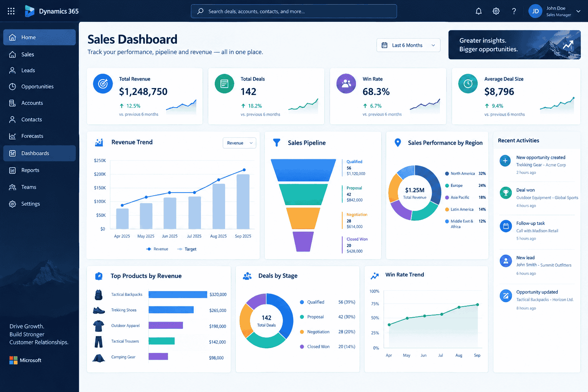
Task: Click the Deals by Stage icon
Action: pos(247,276)
